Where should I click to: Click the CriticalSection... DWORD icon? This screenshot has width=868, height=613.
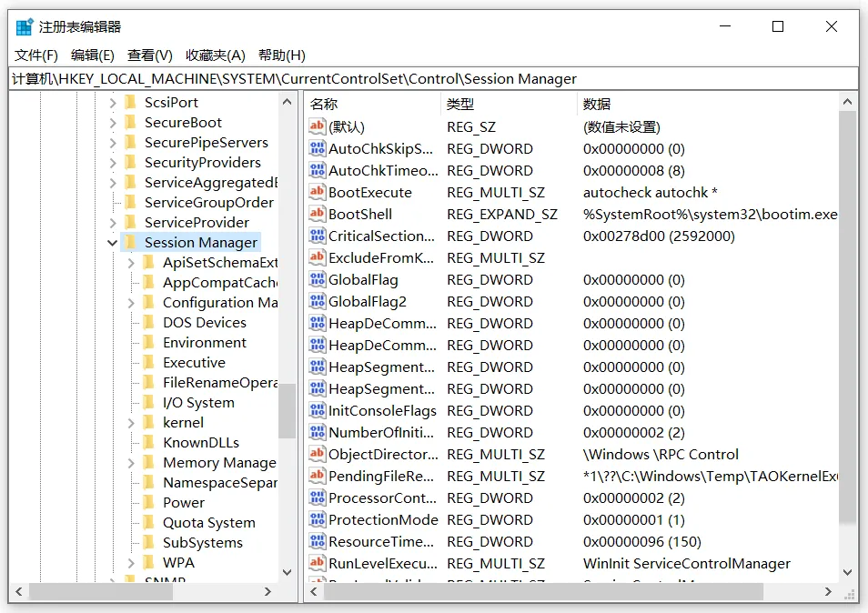coord(318,236)
